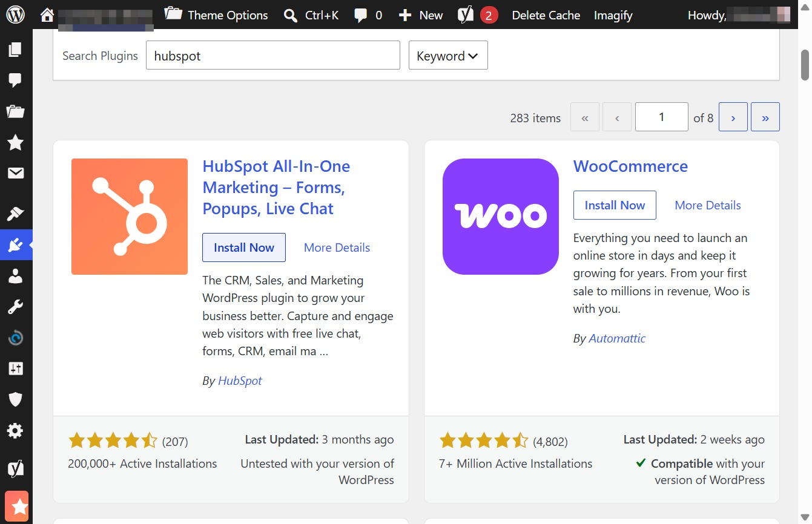This screenshot has width=812, height=524.
Task: Open the Settings gear icon in sidebar
Action: click(x=15, y=430)
